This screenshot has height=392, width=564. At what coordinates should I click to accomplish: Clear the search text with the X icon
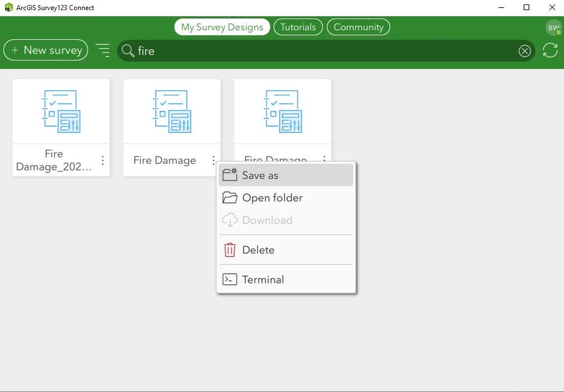(524, 51)
